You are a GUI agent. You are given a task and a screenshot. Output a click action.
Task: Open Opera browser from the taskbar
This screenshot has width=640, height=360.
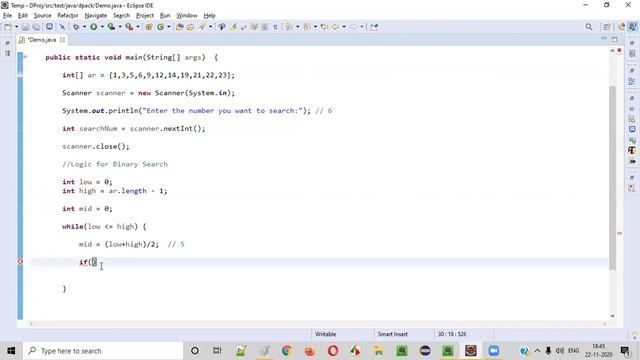coord(333,351)
